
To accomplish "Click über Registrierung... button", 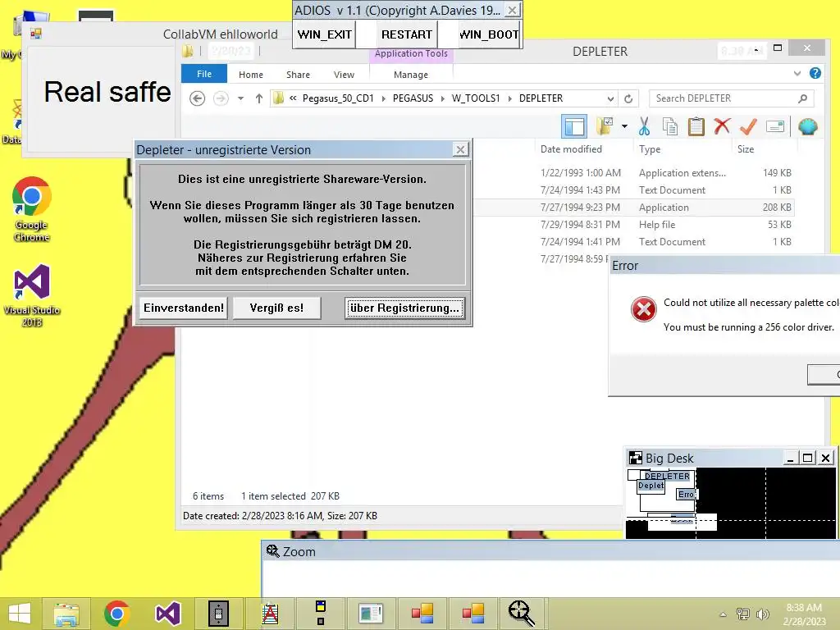I will pyautogui.click(x=404, y=308).
